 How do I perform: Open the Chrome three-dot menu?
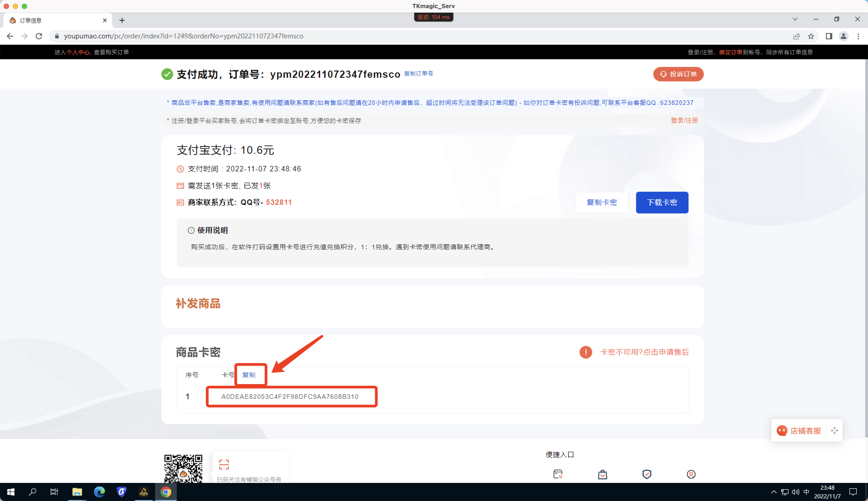pyautogui.click(x=858, y=36)
